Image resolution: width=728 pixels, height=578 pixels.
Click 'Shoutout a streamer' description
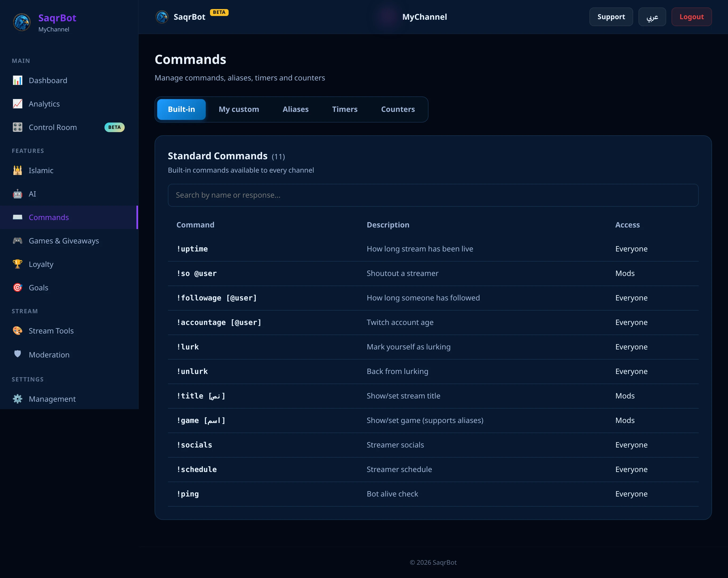tap(402, 274)
